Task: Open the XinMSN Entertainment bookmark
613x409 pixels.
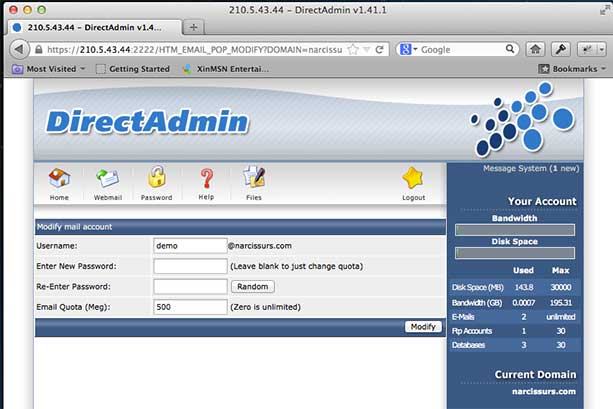Action: coord(226,69)
